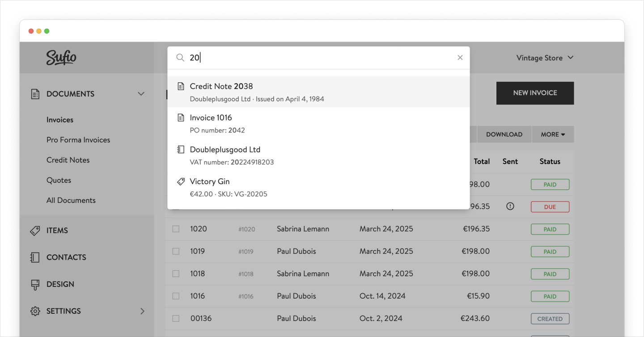Open Contacts via address book icon

(35, 257)
